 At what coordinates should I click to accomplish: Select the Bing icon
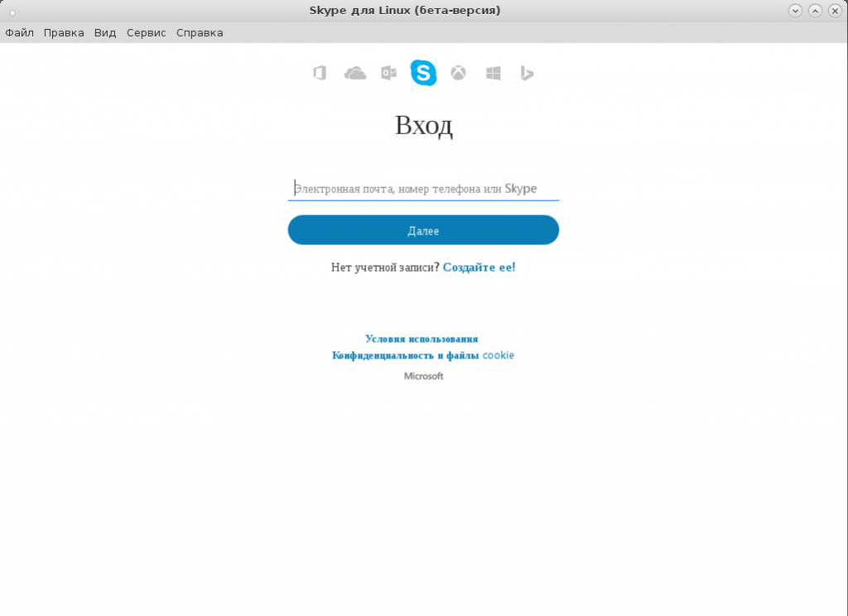[x=528, y=73]
